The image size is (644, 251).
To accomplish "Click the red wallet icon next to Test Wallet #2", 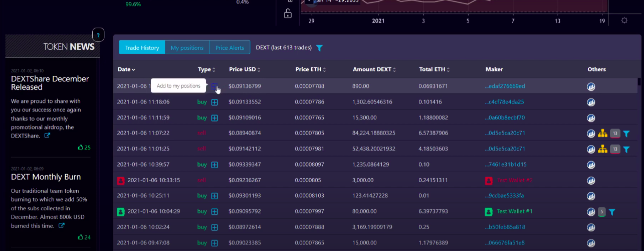I will pos(489,180).
